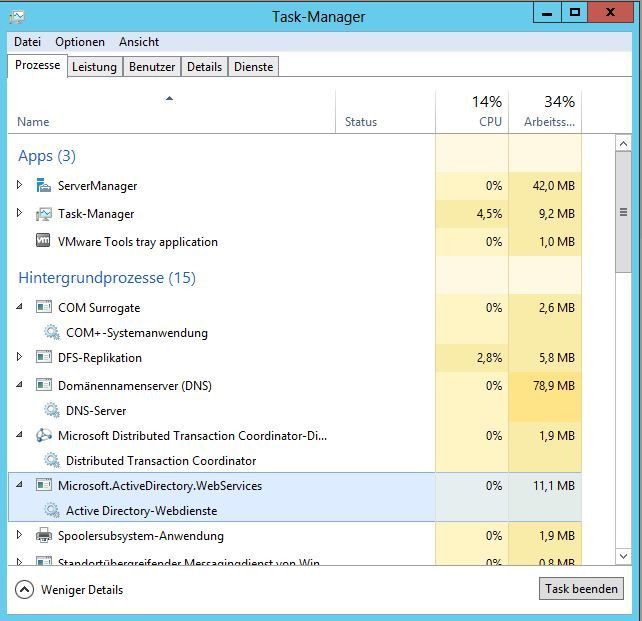Click the 11,1 MB memory value
This screenshot has height=621, width=642.
tap(554, 486)
